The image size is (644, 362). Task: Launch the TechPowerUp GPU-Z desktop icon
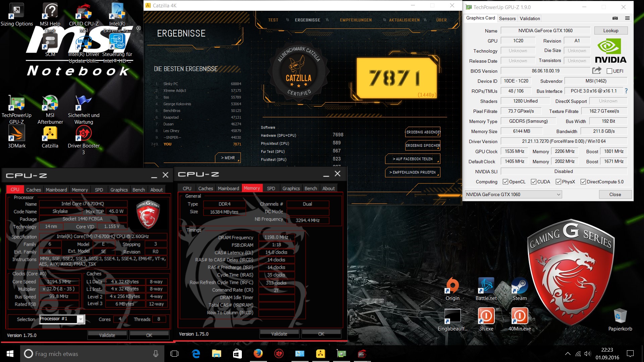[x=16, y=110]
